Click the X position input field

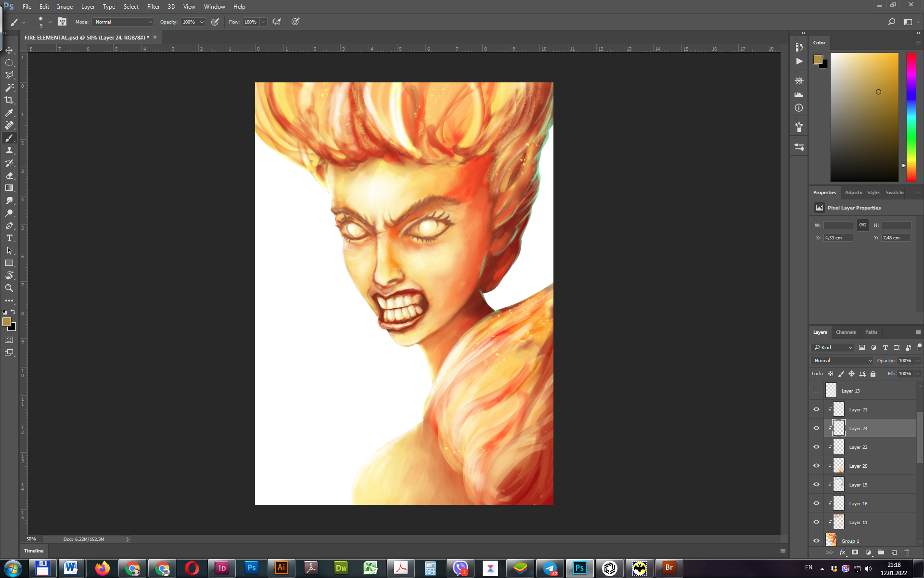click(x=838, y=238)
